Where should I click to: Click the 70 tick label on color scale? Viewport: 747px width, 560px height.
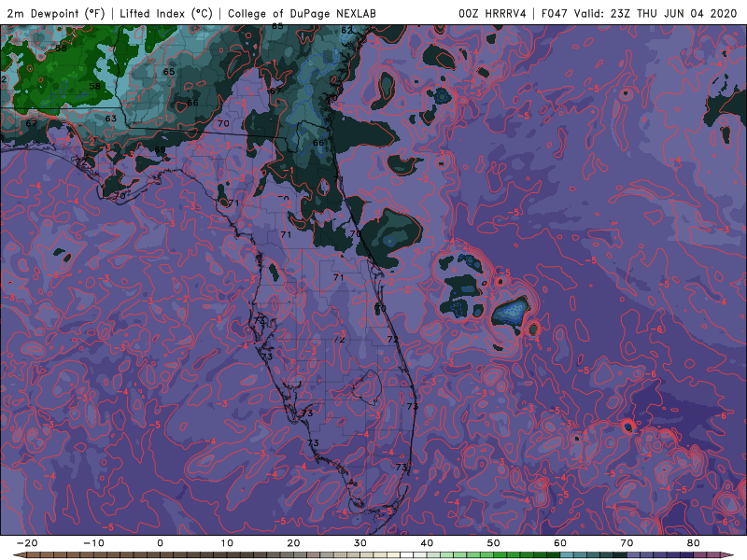(x=627, y=543)
